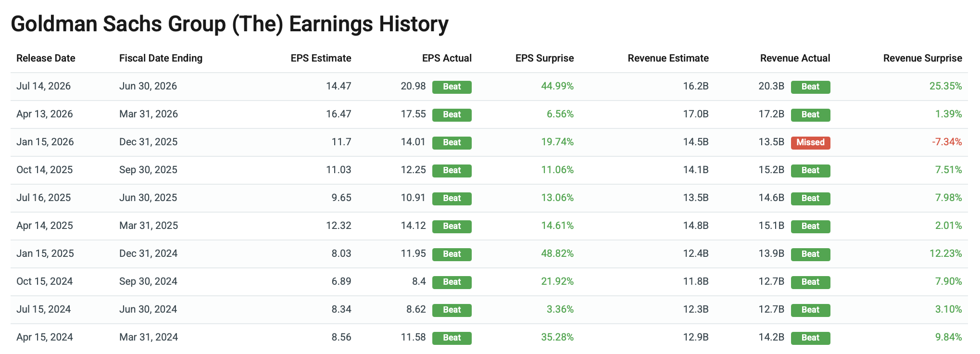This screenshot has height=354, width=980.
Task: Select the Oct 14, 2025 release date
Action: click(x=45, y=170)
